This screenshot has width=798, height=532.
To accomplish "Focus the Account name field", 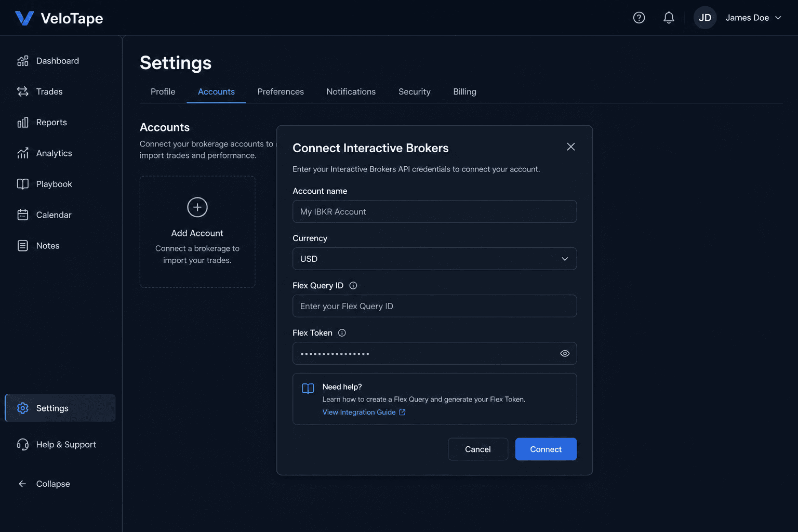I will [434, 211].
